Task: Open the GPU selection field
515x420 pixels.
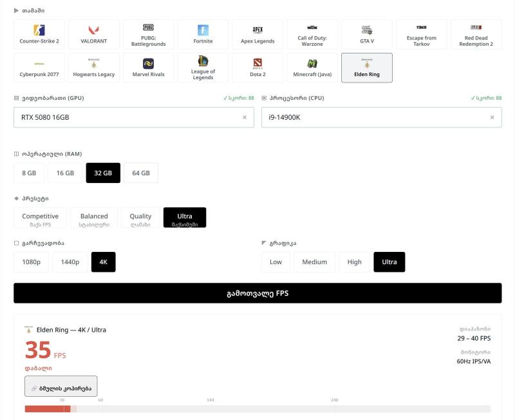Action: [129, 118]
